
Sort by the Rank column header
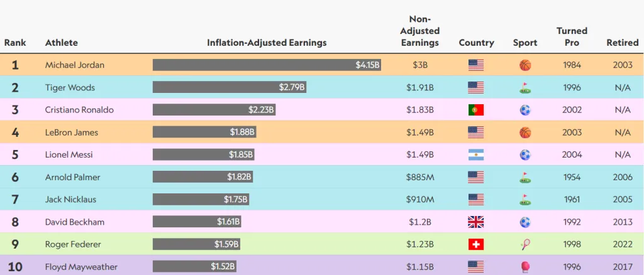click(x=15, y=43)
